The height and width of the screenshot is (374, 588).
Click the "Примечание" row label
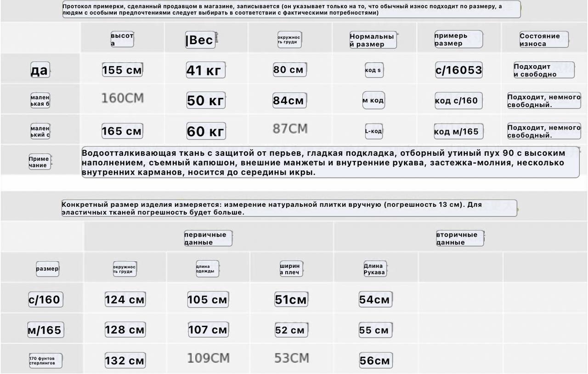(40, 162)
